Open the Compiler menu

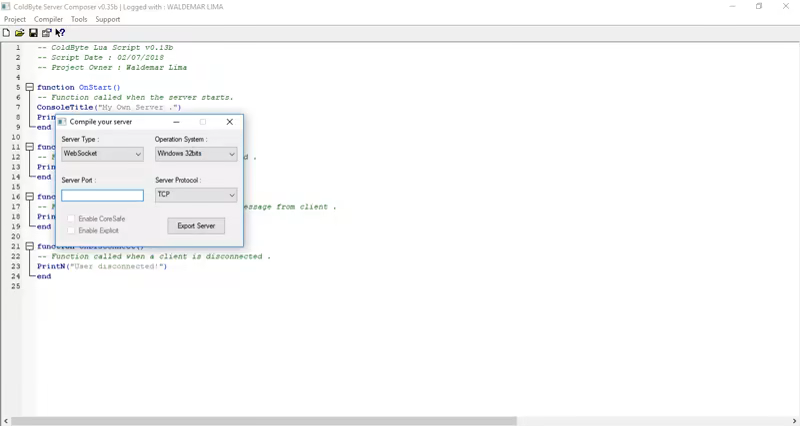[48, 19]
